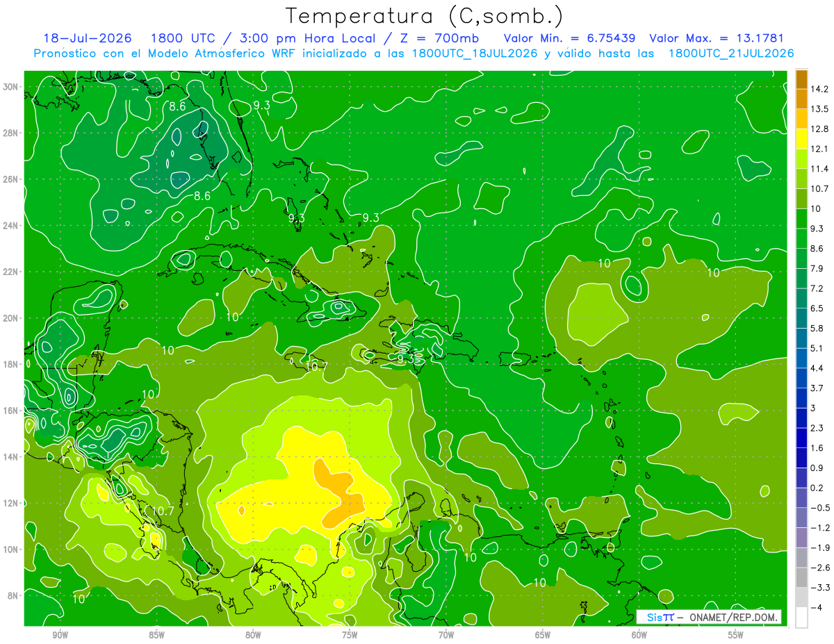Click the 'Pronóstico con el Modelo Atmósferico WRF' line
Screen dimensions: 834x644
click(x=414, y=53)
